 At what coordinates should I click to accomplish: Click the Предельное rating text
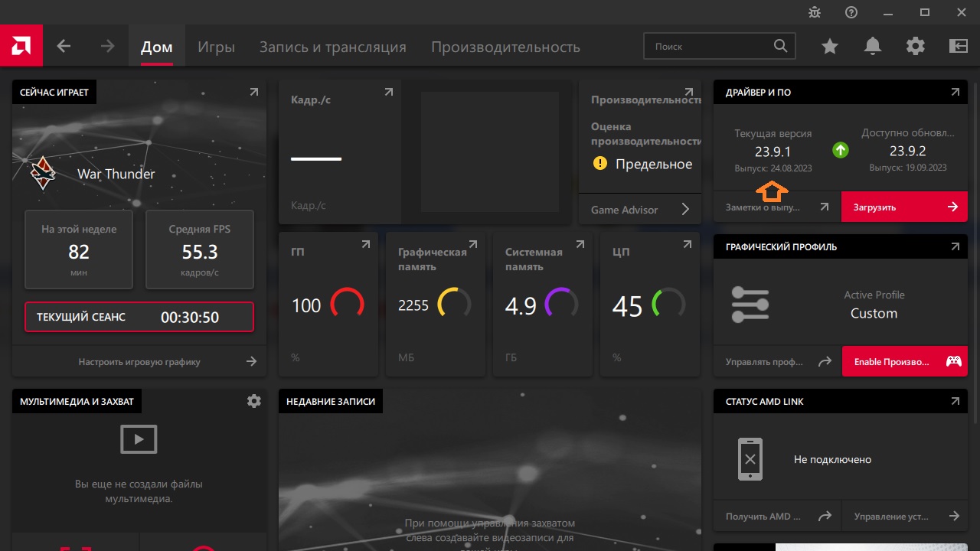[x=654, y=164]
